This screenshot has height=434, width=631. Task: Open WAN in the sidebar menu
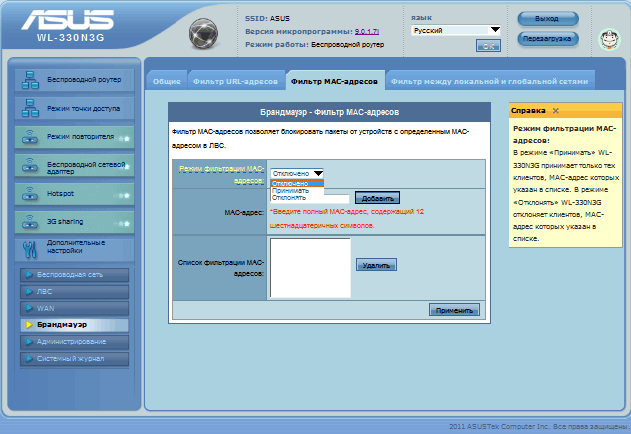click(46, 308)
